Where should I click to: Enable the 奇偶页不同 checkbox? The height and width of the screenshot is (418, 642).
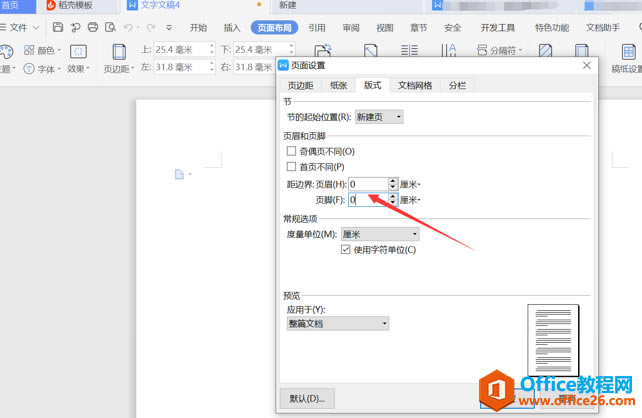click(292, 151)
